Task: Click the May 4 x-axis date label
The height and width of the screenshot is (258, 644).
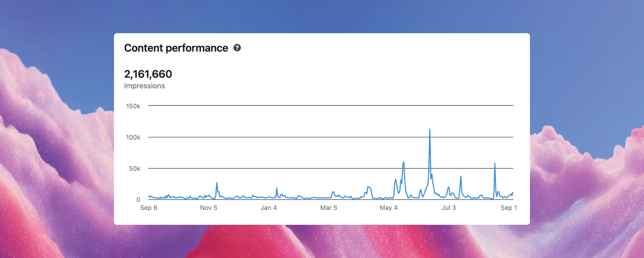Action: (x=389, y=208)
